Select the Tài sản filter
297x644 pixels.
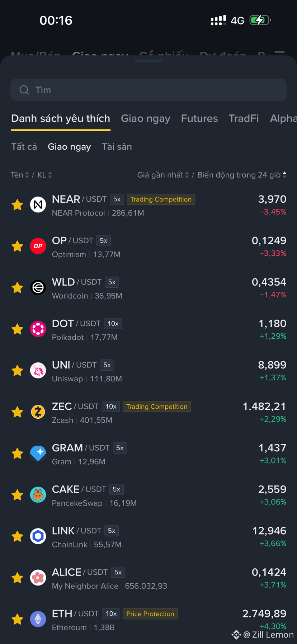click(x=117, y=147)
